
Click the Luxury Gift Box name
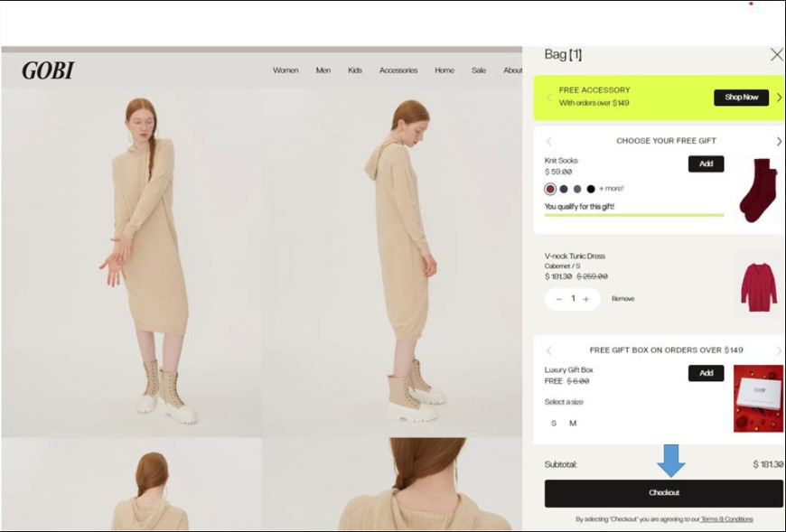click(x=568, y=370)
